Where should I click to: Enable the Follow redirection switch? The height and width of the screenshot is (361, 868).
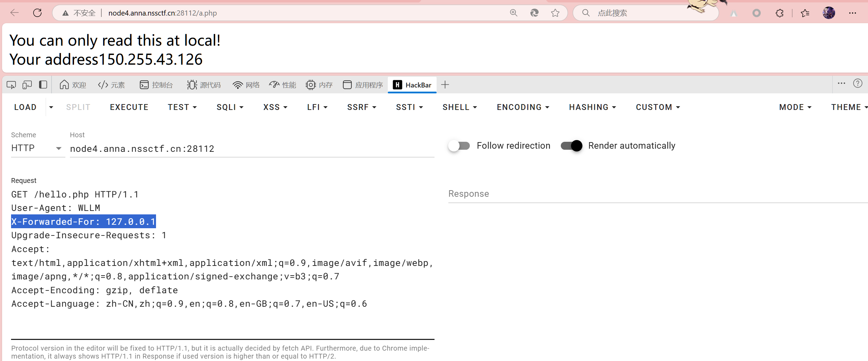(x=459, y=146)
